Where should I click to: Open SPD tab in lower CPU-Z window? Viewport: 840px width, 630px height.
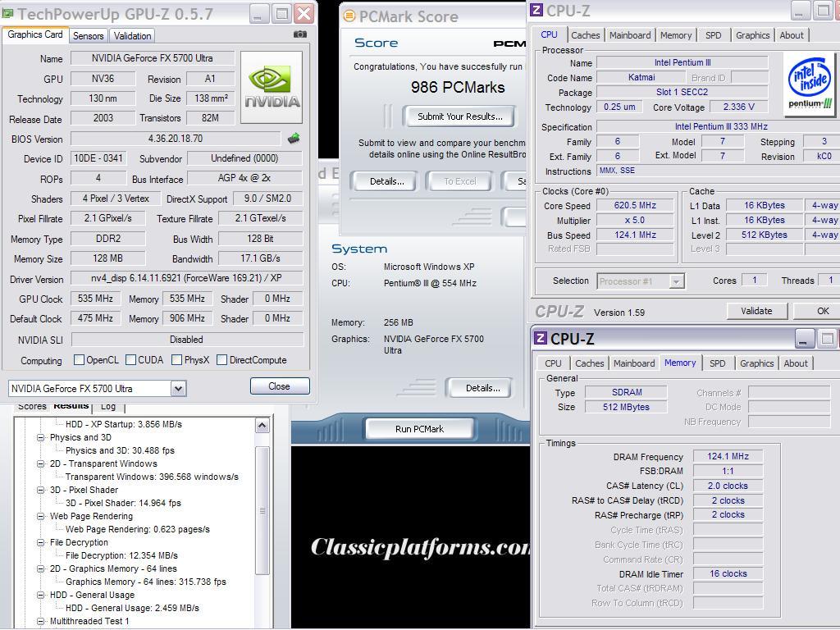(x=717, y=363)
